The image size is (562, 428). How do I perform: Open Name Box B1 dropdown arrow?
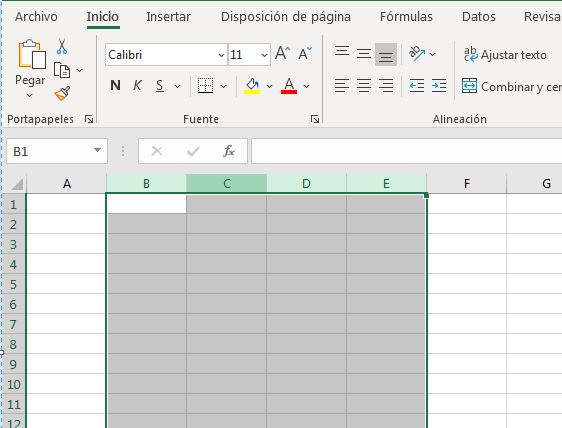97,150
